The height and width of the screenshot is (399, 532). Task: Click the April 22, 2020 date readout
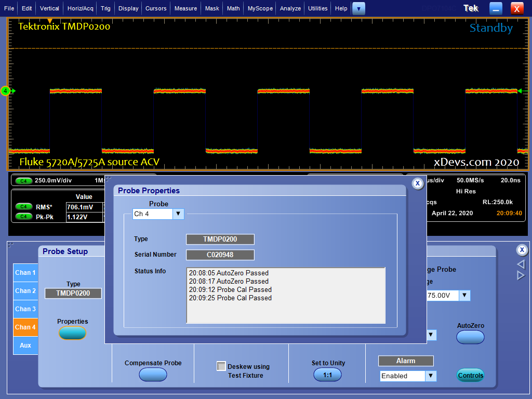(x=453, y=213)
